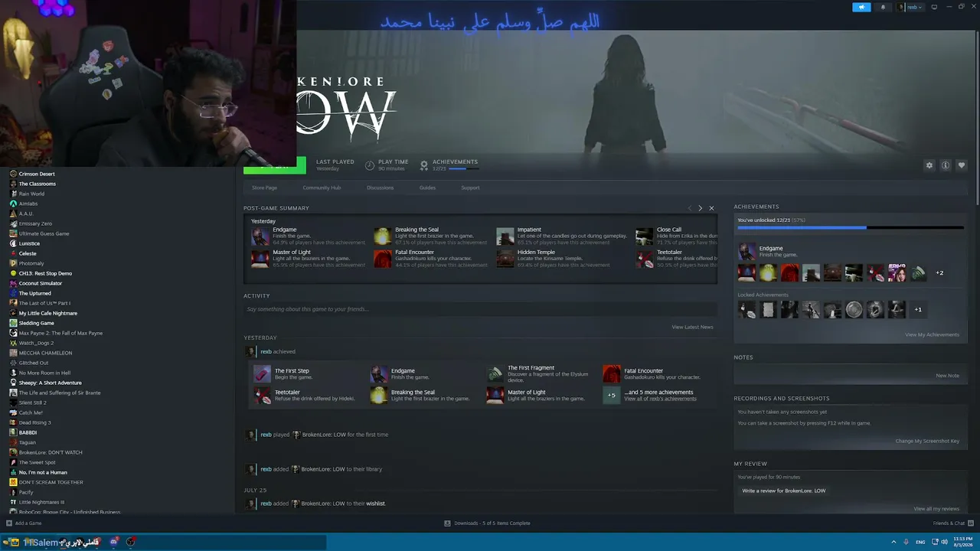Show the +2 more unlocked achievements
980x551 pixels.
click(x=939, y=272)
